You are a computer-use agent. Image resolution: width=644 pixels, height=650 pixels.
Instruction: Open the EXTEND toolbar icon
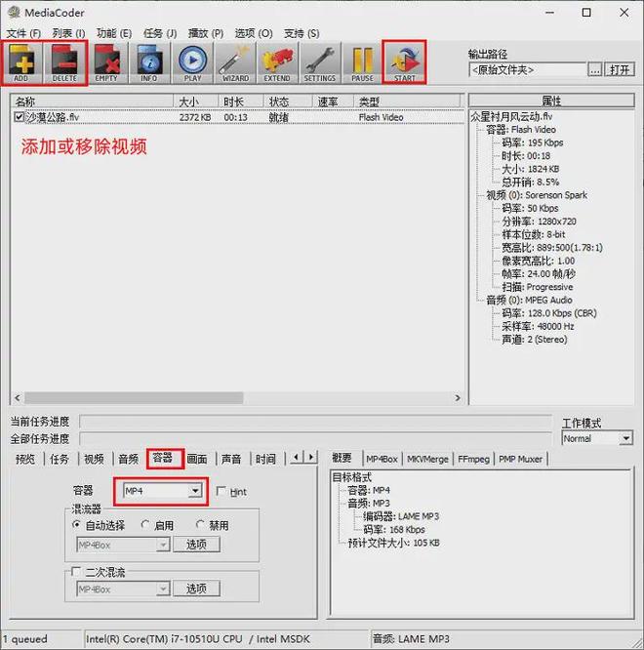[277, 63]
